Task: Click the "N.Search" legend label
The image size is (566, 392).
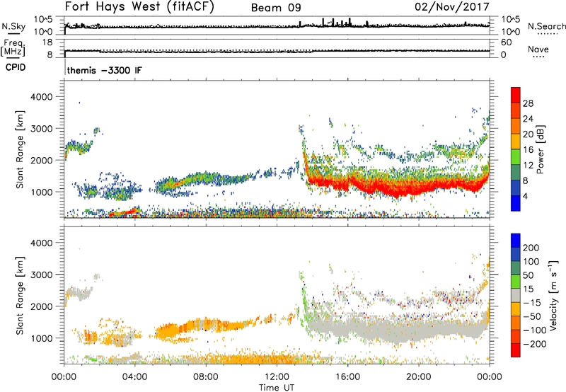Action: [x=546, y=26]
